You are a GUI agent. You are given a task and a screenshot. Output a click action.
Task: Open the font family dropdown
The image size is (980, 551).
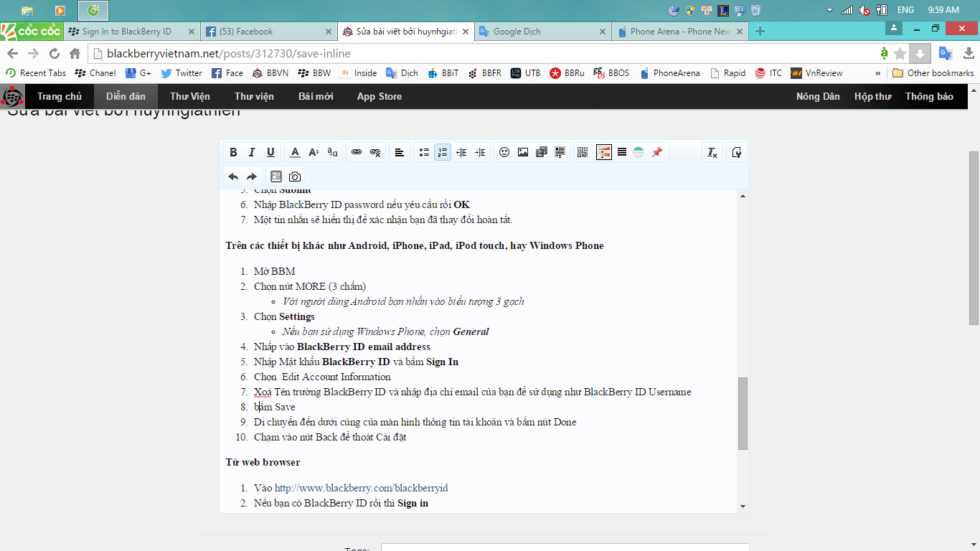[x=332, y=152]
